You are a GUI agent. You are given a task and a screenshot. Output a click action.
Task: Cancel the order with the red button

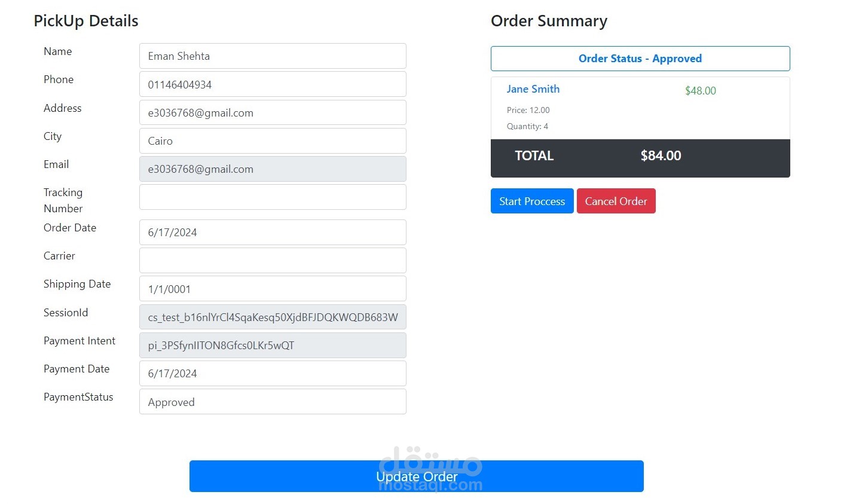(x=616, y=201)
